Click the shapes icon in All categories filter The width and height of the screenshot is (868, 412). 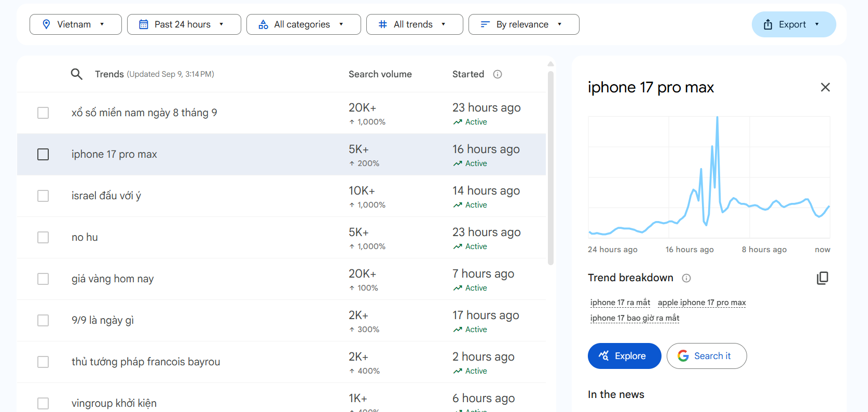point(264,24)
